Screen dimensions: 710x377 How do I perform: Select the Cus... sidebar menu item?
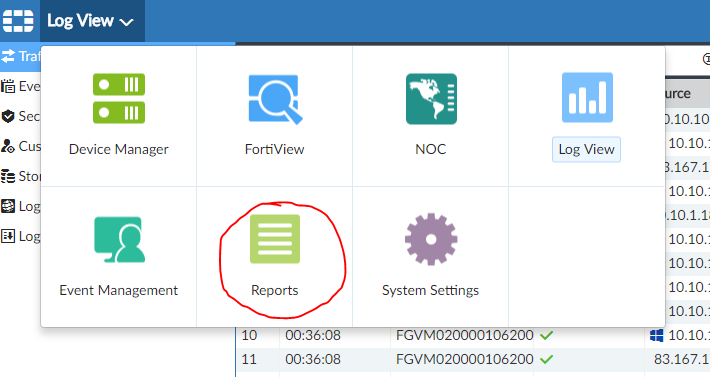click(x=20, y=146)
